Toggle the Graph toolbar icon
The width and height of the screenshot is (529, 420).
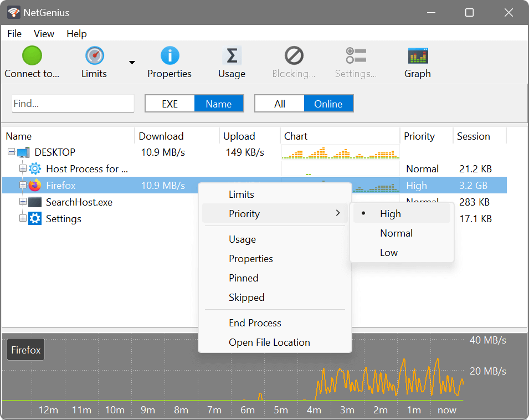coord(418,55)
